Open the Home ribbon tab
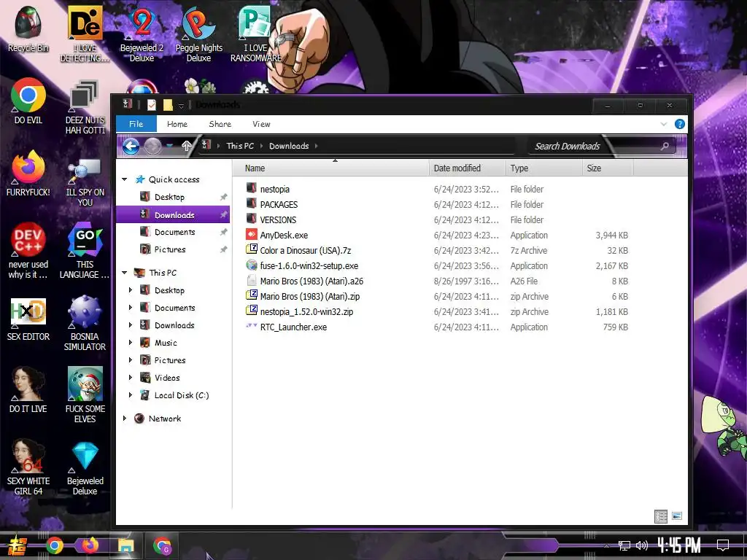 (x=177, y=124)
